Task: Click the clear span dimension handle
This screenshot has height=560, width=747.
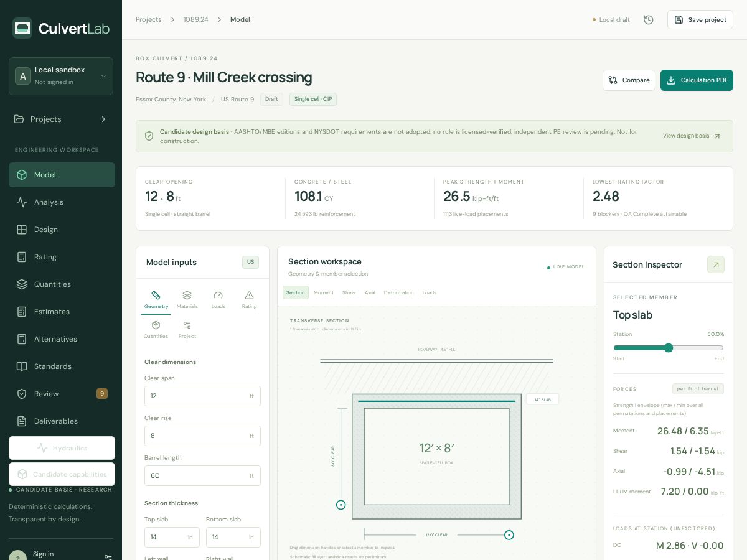Action: click(x=509, y=535)
